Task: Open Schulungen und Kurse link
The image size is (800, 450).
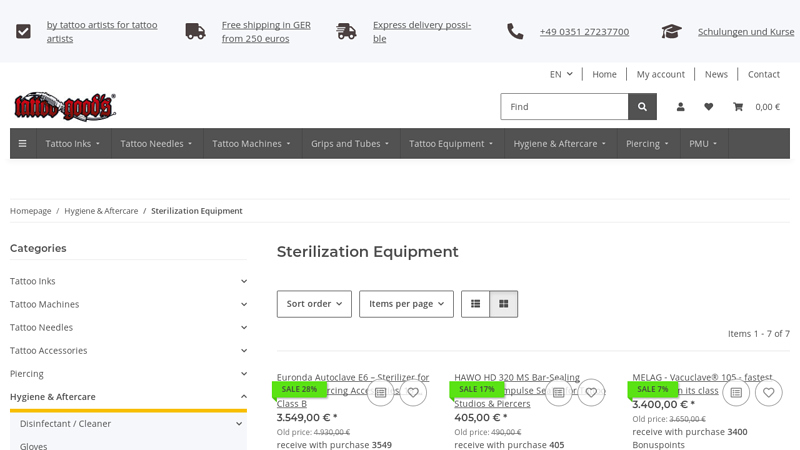Action: tap(746, 32)
